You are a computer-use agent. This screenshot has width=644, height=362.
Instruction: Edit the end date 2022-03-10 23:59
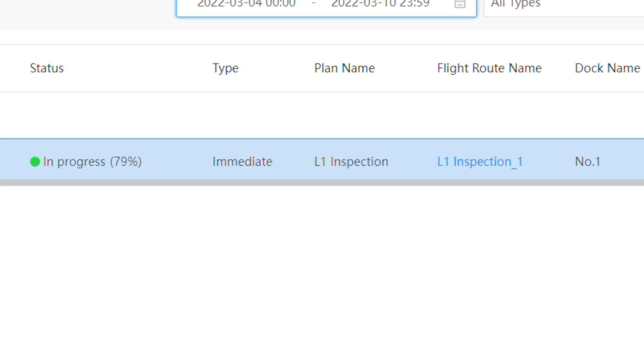(x=380, y=4)
